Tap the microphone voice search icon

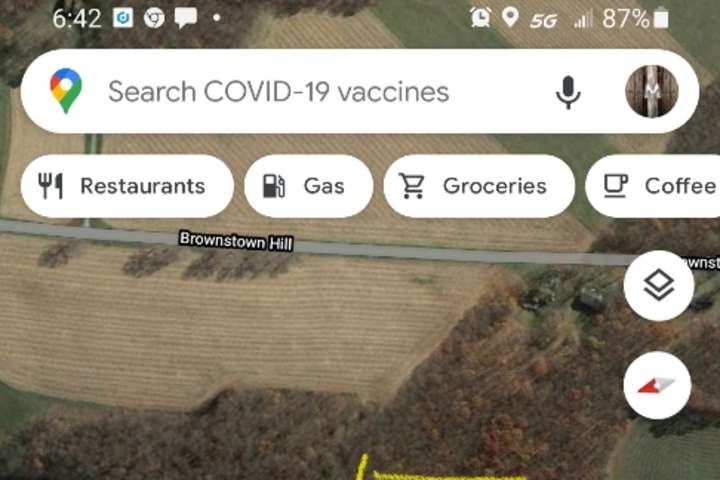[568, 92]
